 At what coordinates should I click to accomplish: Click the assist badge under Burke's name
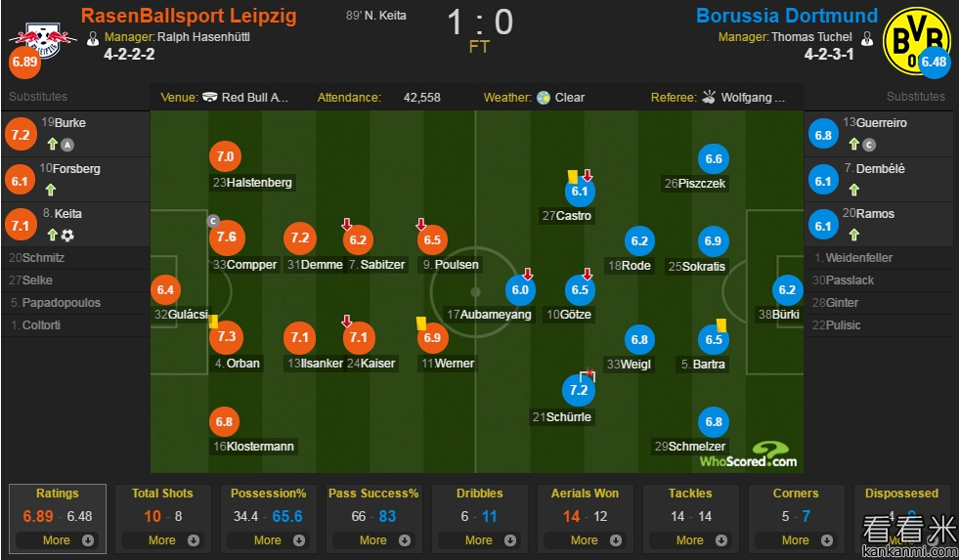pyautogui.click(x=67, y=145)
